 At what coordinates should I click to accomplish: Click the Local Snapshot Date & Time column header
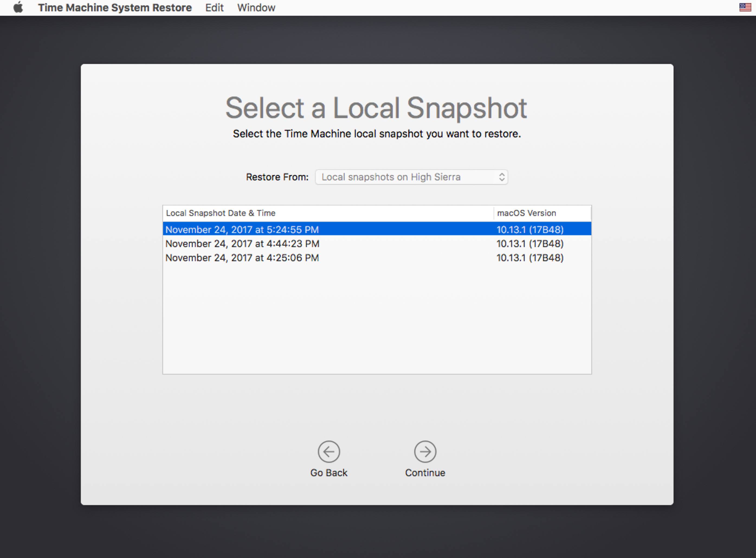click(221, 213)
